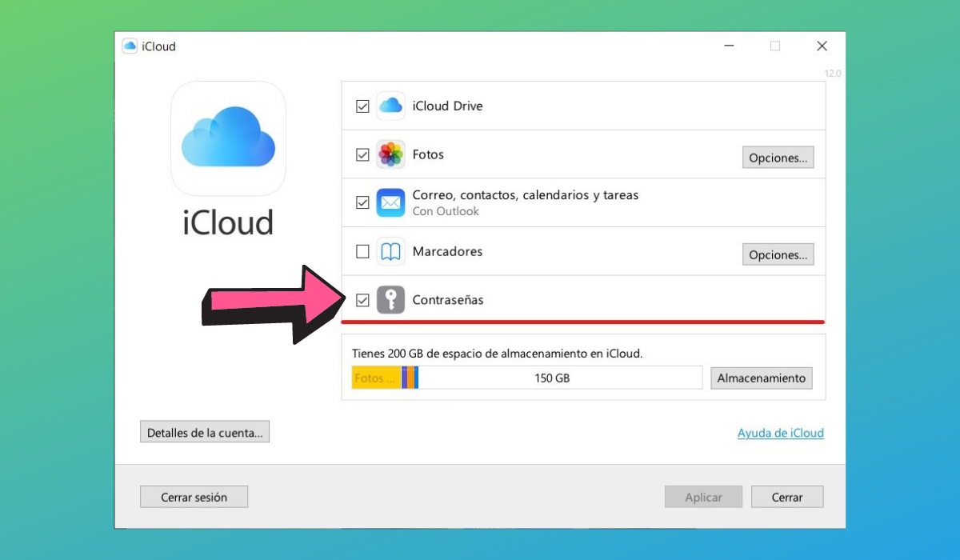
Task: Click the Contraseñas key icon
Action: click(x=390, y=300)
